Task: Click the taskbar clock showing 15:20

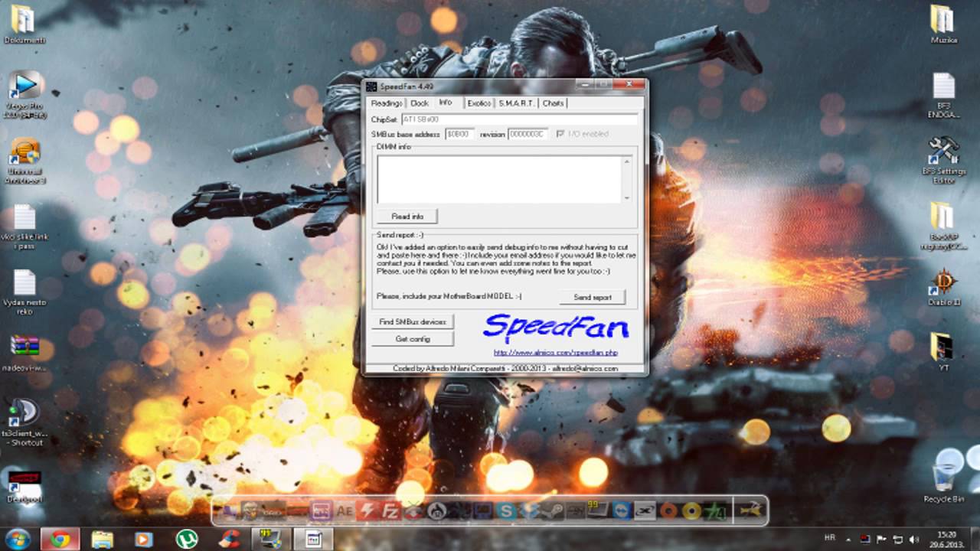Action: pos(947,539)
